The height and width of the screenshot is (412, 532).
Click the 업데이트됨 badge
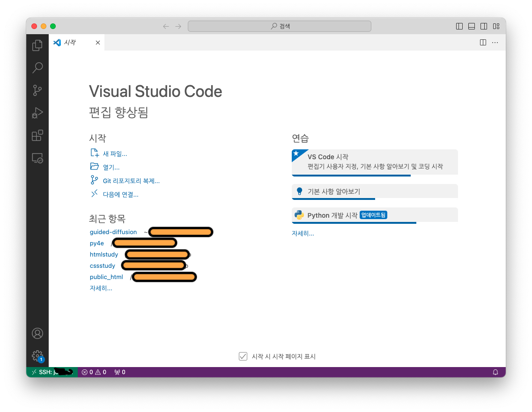pyautogui.click(x=373, y=215)
